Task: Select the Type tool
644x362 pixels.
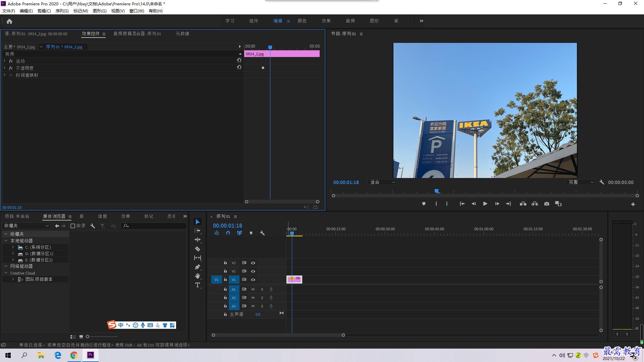Action: (x=198, y=285)
